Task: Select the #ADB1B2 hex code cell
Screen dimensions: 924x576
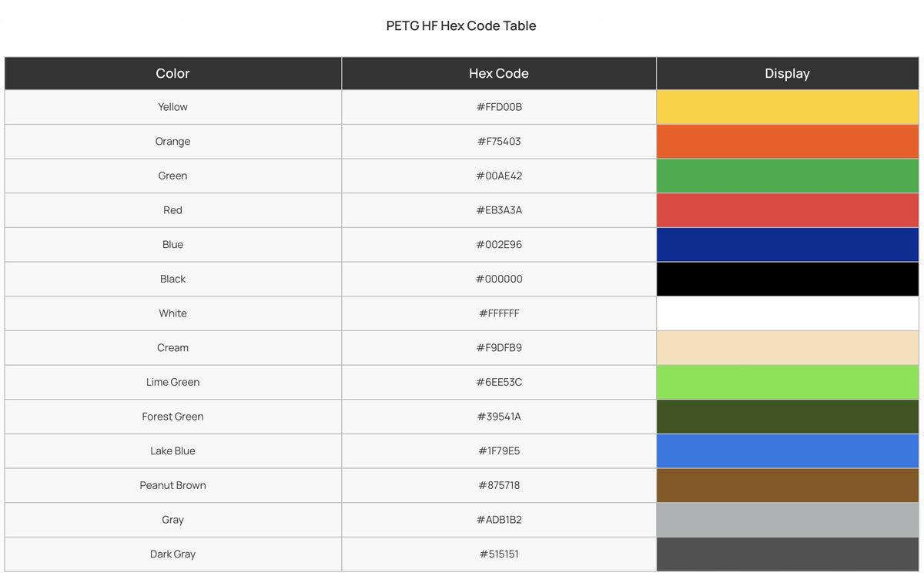Action: pyautogui.click(x=499, y=520)
